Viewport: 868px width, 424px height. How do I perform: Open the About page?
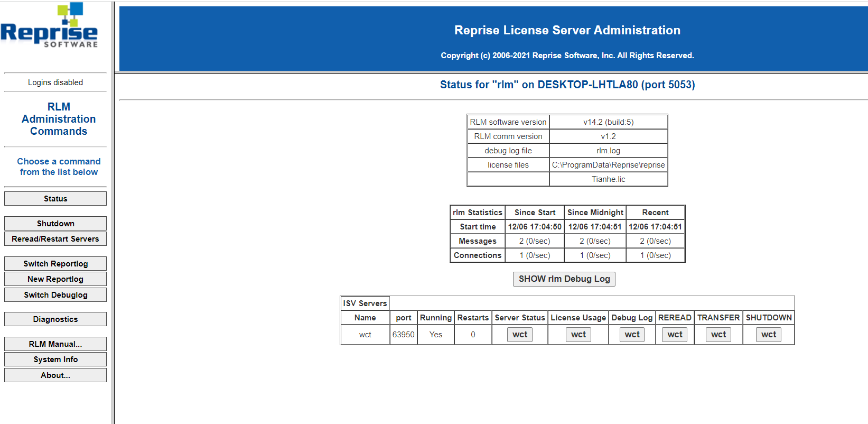click(x=55, y=375)
